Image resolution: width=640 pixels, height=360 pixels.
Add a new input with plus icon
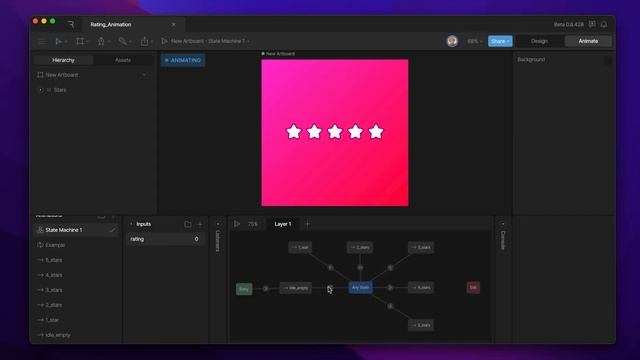(x=200, y=224)
